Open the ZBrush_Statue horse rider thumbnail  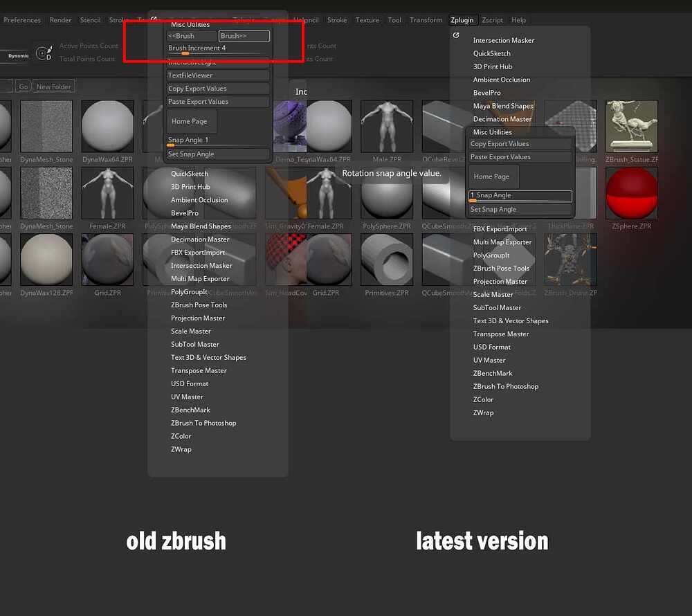click(x=632, y=126)
